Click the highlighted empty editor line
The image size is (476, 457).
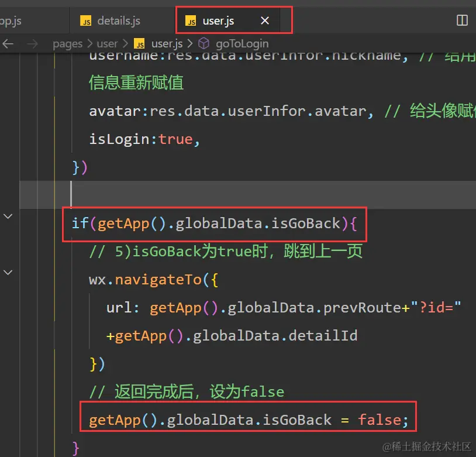pyautogui.click(x=234, y=194)
